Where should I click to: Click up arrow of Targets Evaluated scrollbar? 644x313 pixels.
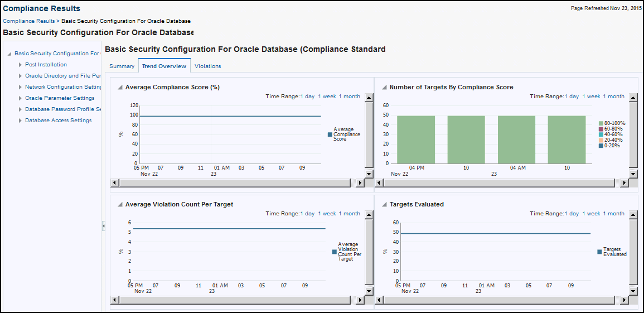pos(633,215)
